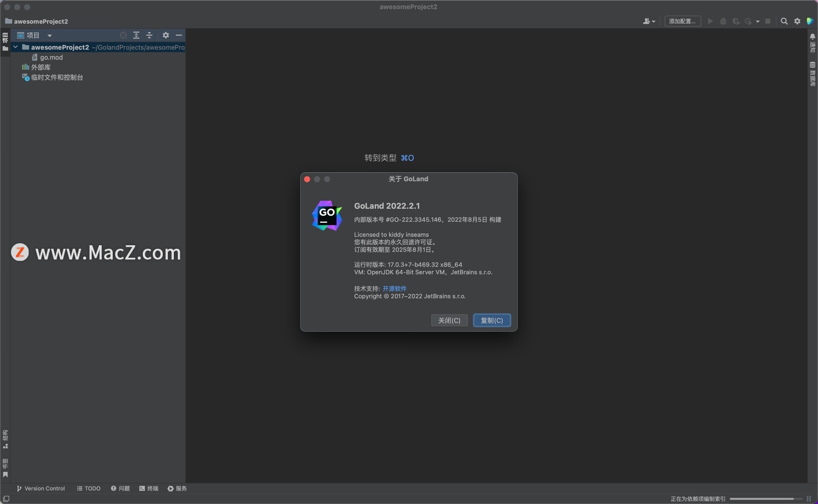Click the GoLand logo in About dialog
The height and width of the screenshot is (504, 818).
pyautogui.click(x=327, y=216)
